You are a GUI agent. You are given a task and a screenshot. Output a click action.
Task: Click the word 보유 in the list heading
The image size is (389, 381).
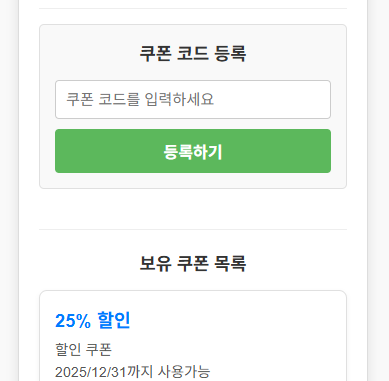[155, 263]
